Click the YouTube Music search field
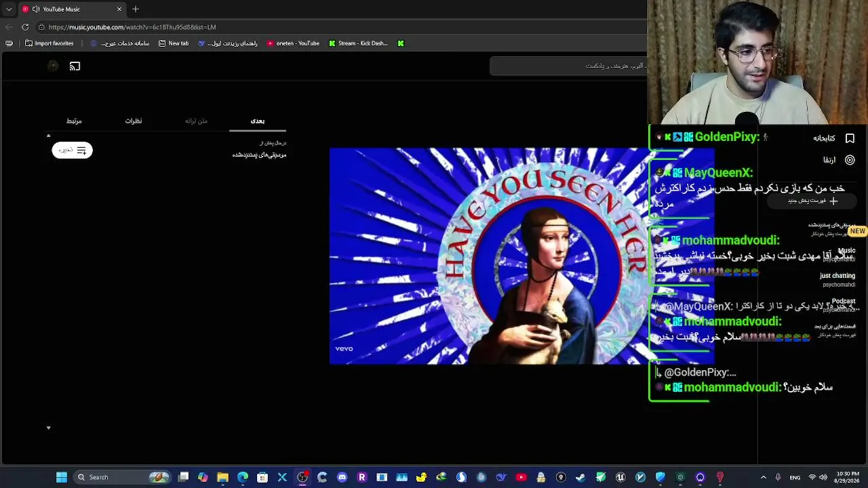 point(568,66)
